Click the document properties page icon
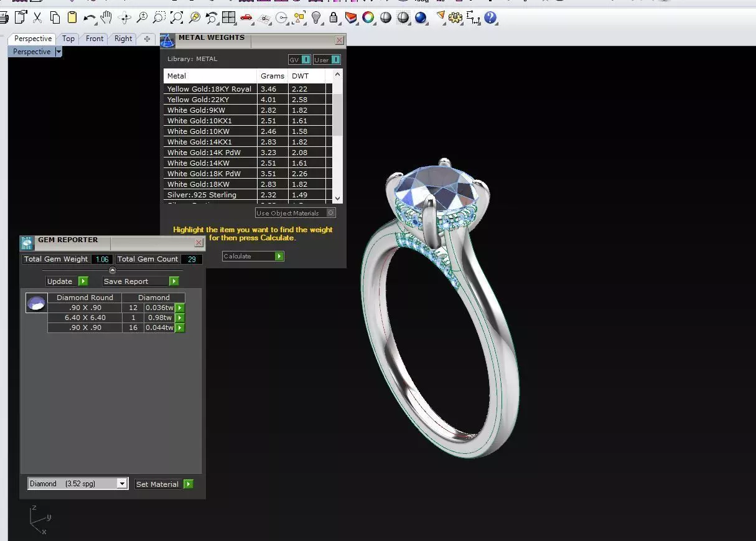 tap(21, 17)
